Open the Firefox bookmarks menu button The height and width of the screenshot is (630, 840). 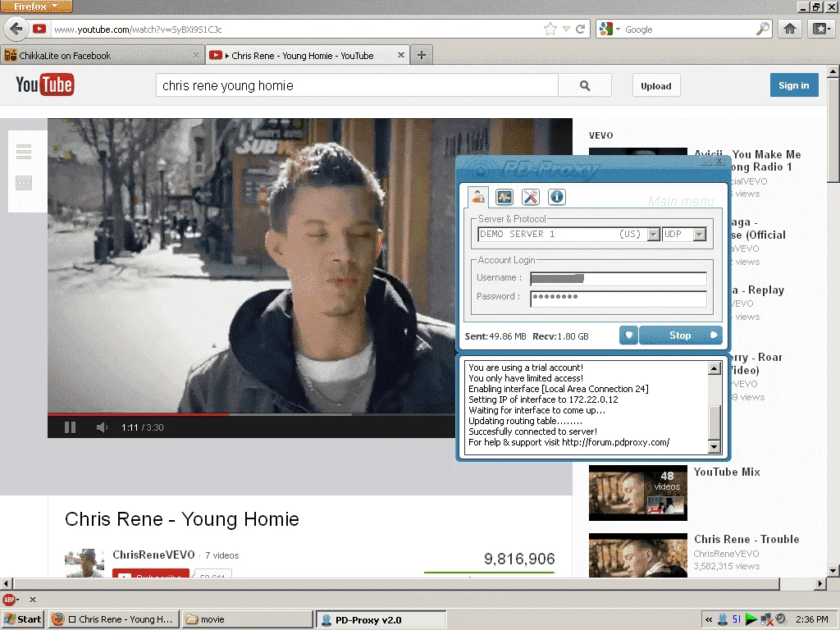tap(820, 29)
